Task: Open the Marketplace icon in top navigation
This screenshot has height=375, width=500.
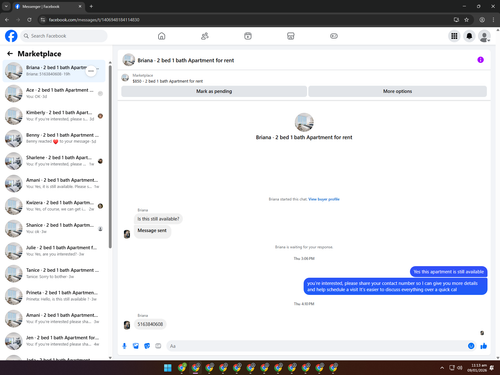Action: click(291, 36)
